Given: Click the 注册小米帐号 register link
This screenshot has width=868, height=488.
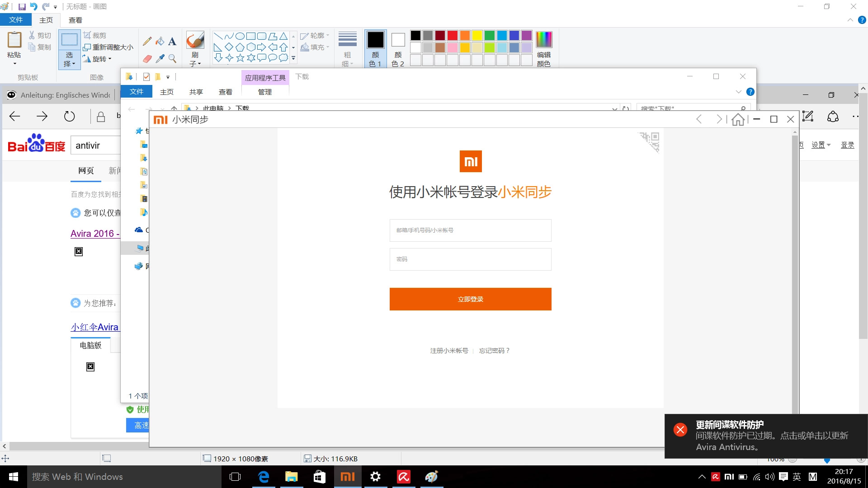Looking at the screenshot, I should [x=449, y=351].
